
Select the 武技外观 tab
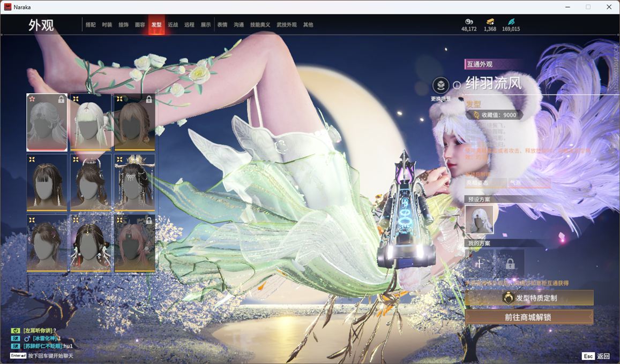pyautogui.click(x=287, y=25)
